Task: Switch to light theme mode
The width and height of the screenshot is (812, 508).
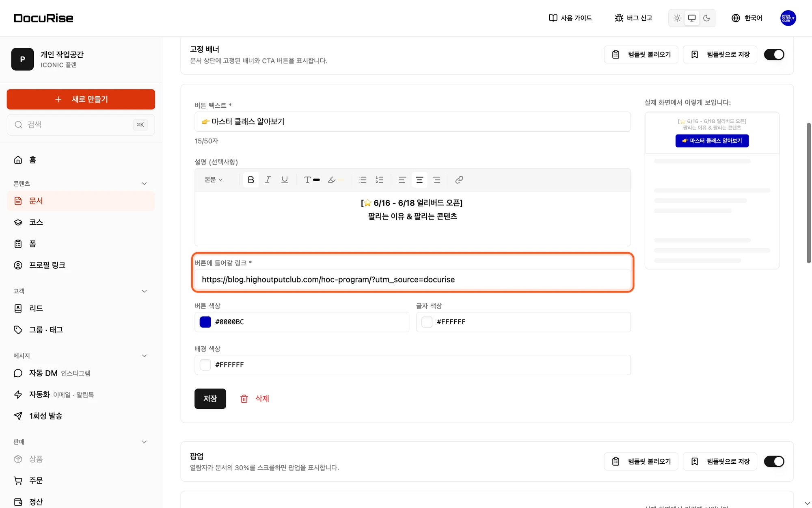Action: pyautogui.click(x=677, y=18)
